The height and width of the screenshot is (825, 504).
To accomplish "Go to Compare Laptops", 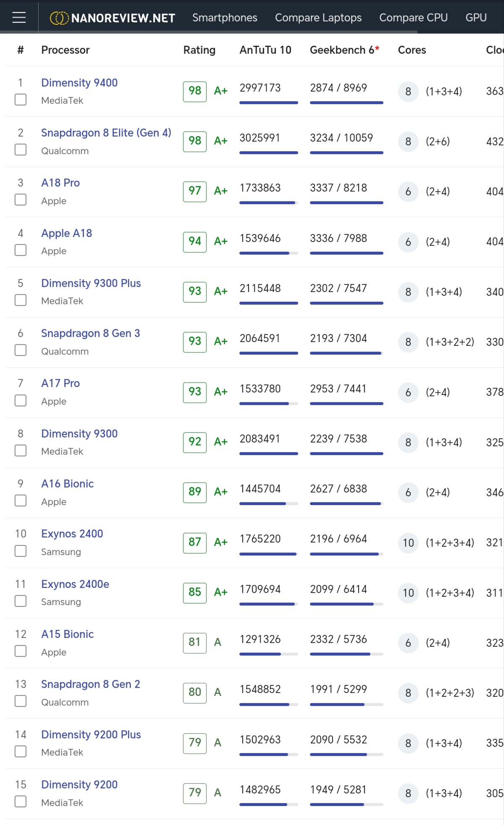I will coord(318,18).
